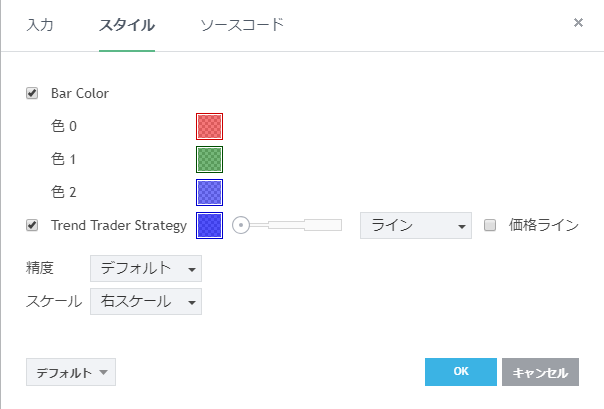604x409 pixels.
Task: Open the スケール 右スケール dropdown
Action: [146, 301]
